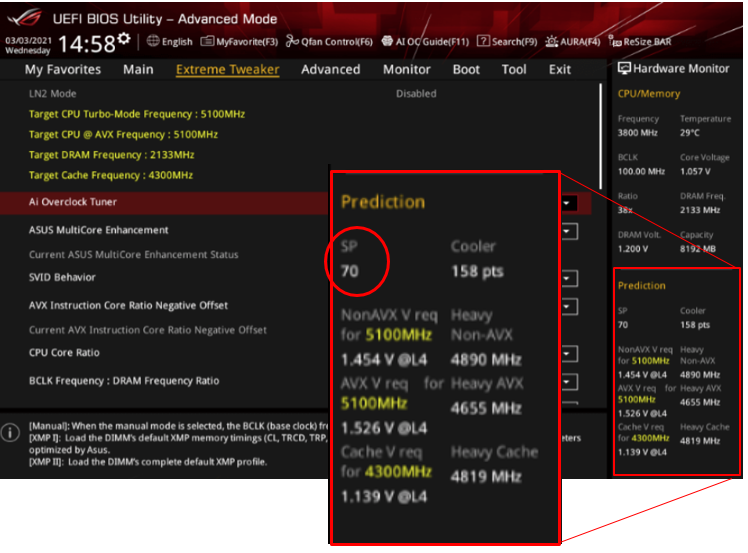Open ASUS MultiCore Enhancement dropdown arrow
Viewport: 748px width, 553px height.
click(569, 232)
